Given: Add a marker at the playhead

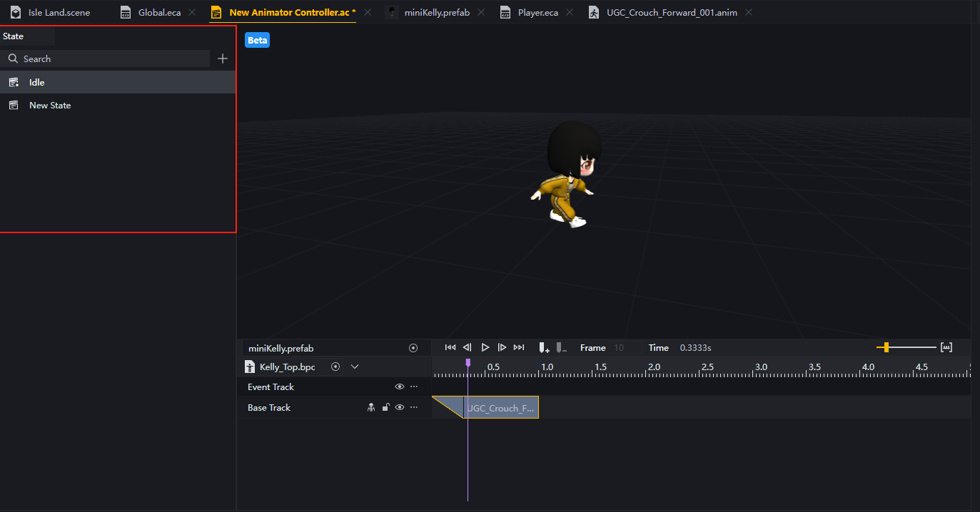Looking at the screenshot, I should tap(544, 348).
